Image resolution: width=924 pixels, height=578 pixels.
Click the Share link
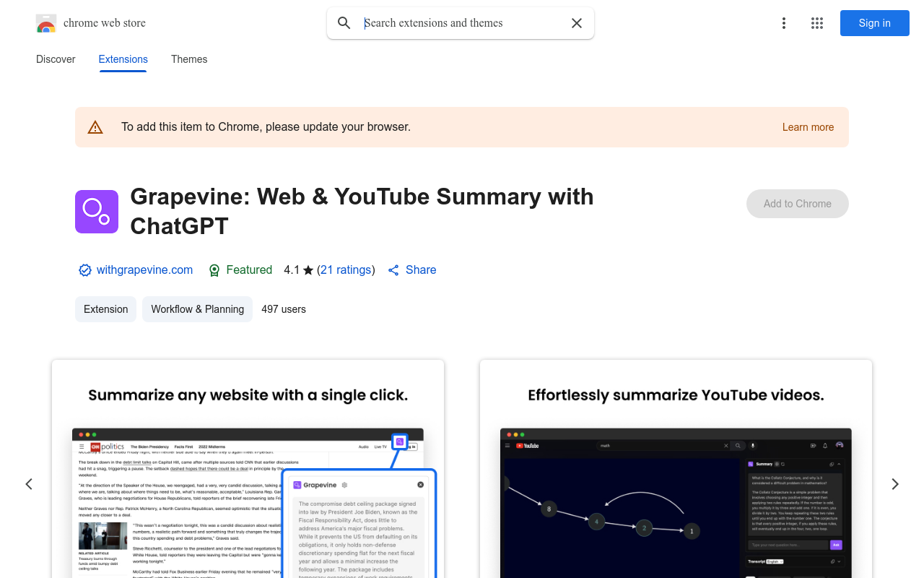coord(421,270)
